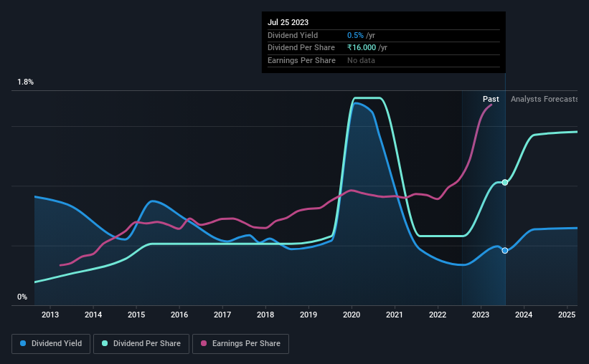Select the teal data point marker at Jul 2023
The height and width of the screenshot is (364, 589).
pos(505,183)
